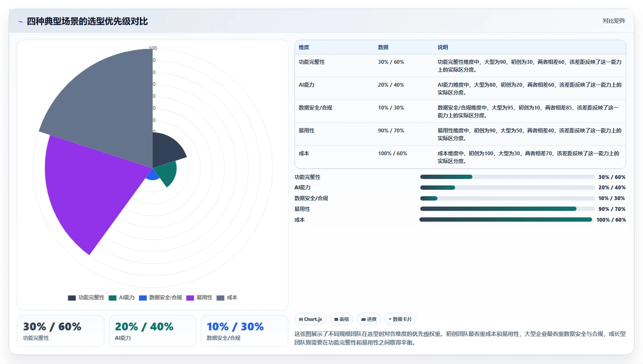Click the 说明 column header

click(x=443, y=47)
